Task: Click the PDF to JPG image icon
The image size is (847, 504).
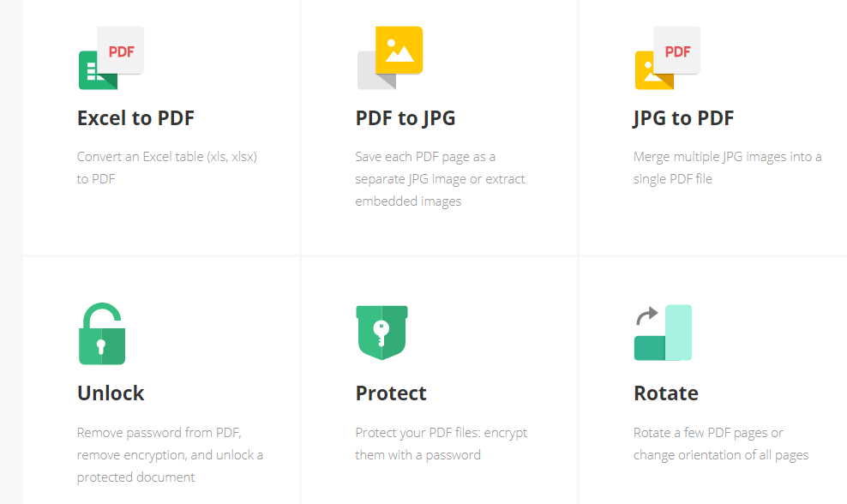Action: pyautogui.click(x=389, y=57)
